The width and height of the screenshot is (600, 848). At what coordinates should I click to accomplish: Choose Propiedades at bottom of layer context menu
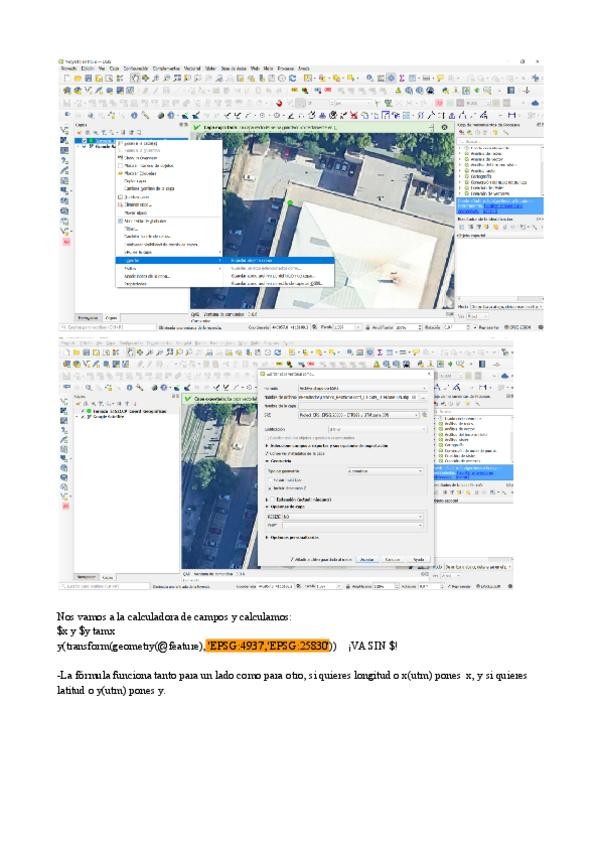[x=135, y=283]
